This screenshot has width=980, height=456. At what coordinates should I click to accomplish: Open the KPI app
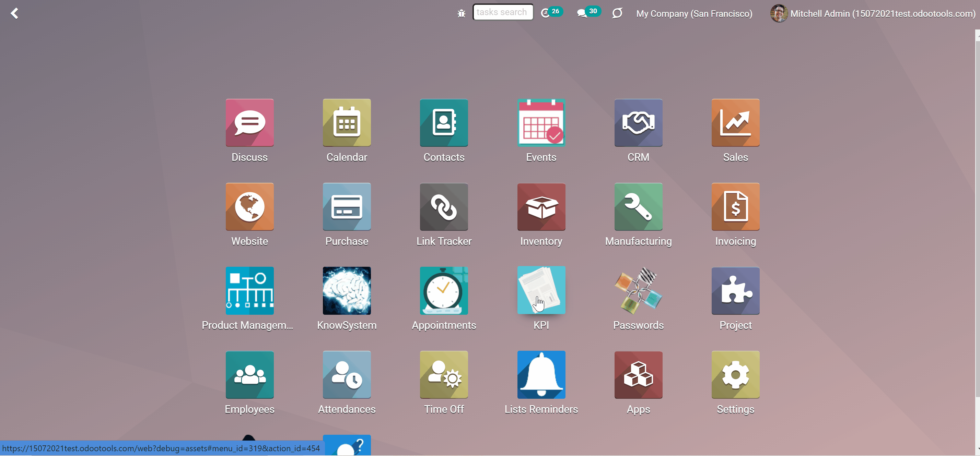point(541,291)
